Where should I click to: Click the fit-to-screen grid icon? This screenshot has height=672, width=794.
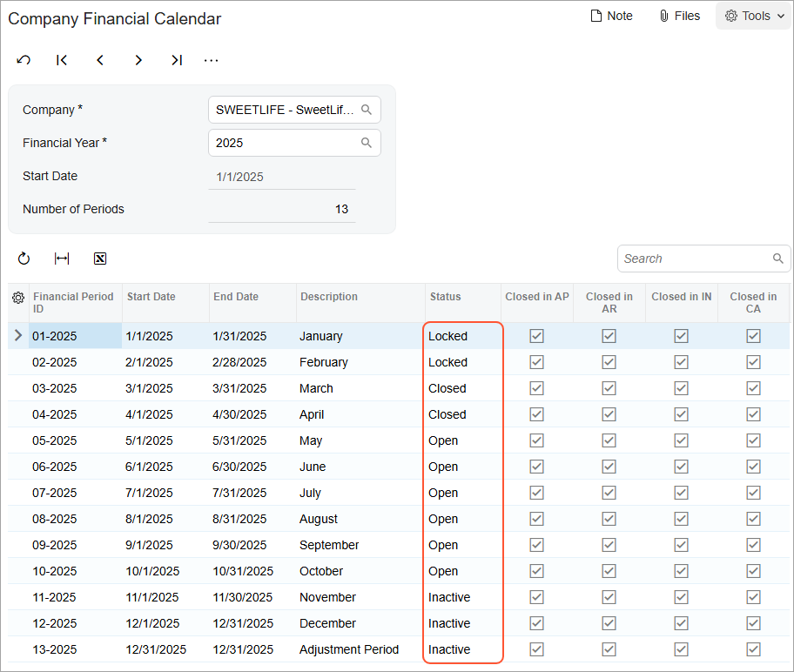62,259
